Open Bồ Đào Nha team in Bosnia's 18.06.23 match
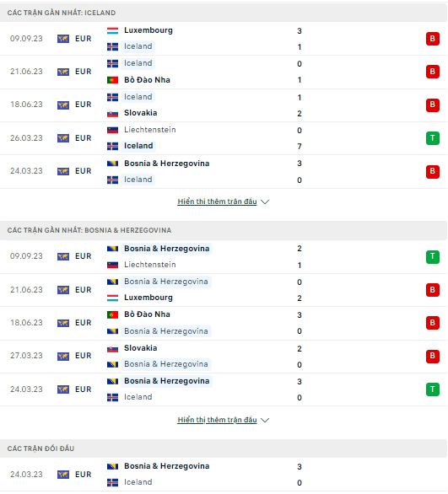 (x=147, y=314)
